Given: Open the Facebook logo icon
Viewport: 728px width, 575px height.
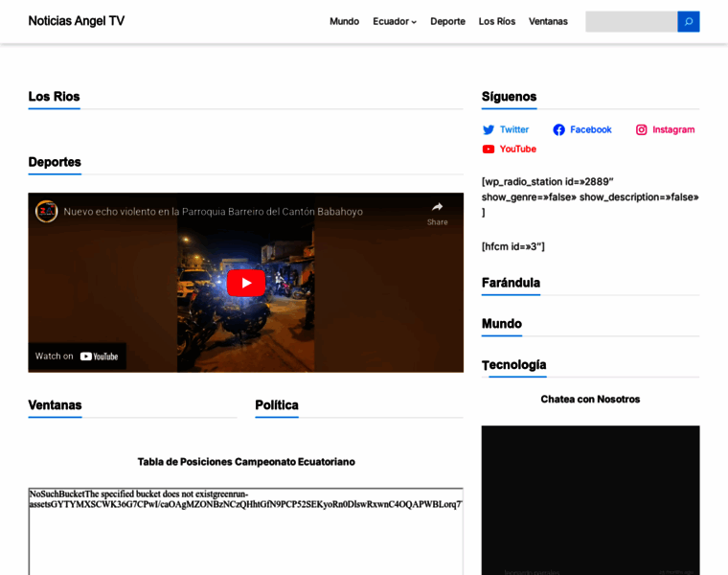Looking at the screenshot, I should 559,129.
